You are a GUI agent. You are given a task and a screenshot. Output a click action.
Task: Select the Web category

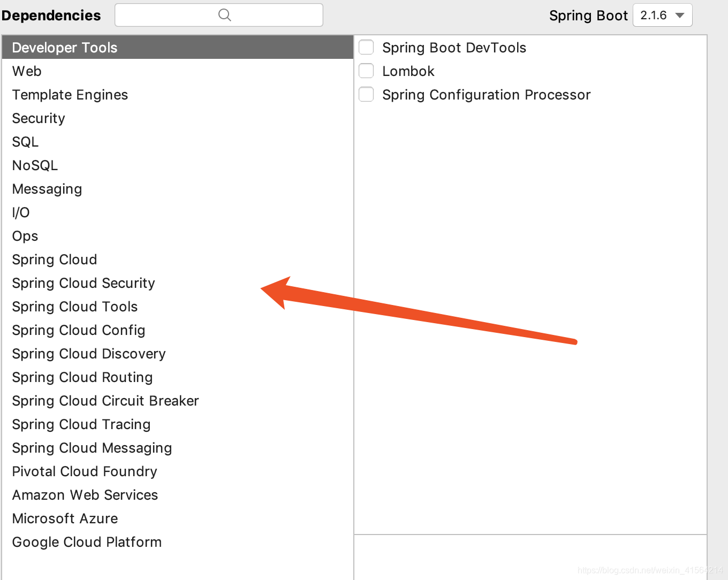click(x=178, y=71)
